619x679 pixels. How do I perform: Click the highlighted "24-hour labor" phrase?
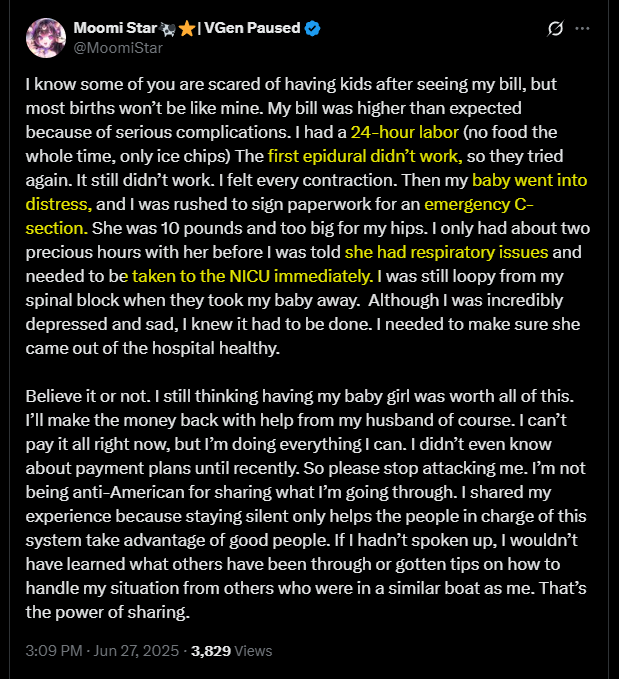click(x=405, y=132)
